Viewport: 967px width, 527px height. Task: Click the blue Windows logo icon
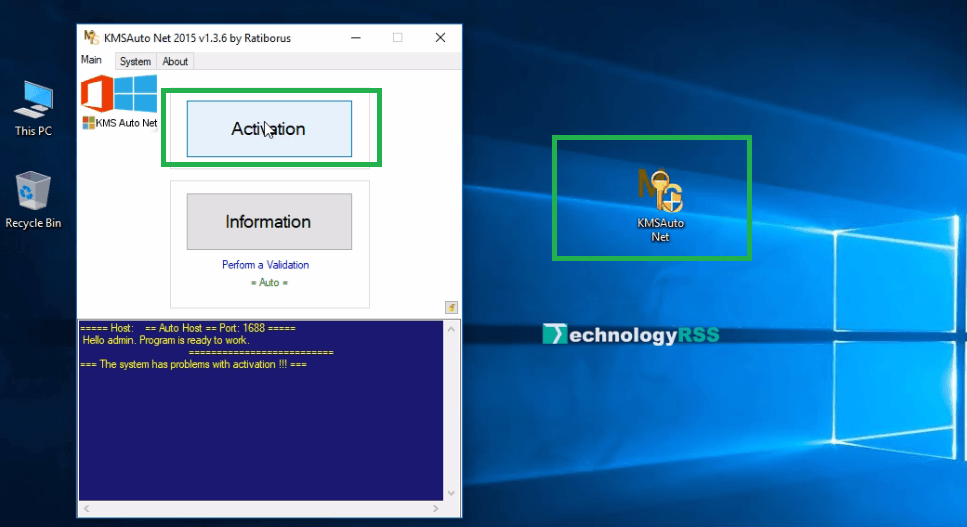pos(136,93)
